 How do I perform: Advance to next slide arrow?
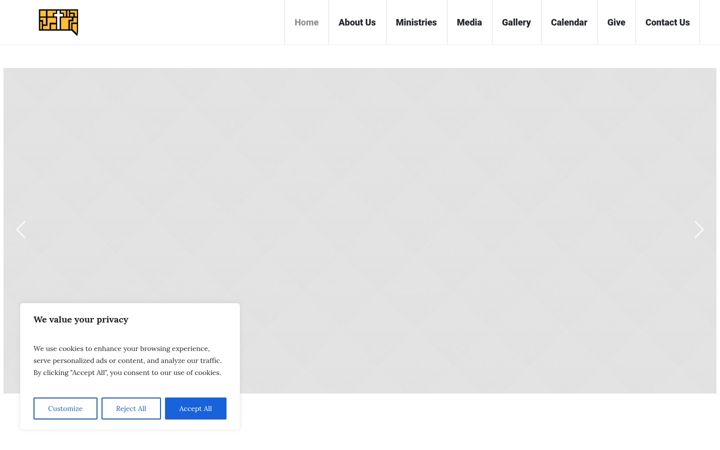[698, 230]
